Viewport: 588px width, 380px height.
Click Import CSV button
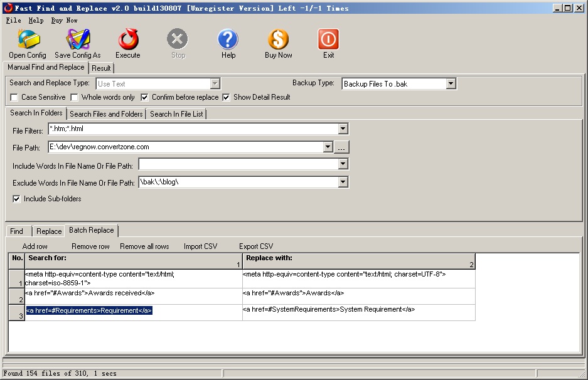(200, 246)
